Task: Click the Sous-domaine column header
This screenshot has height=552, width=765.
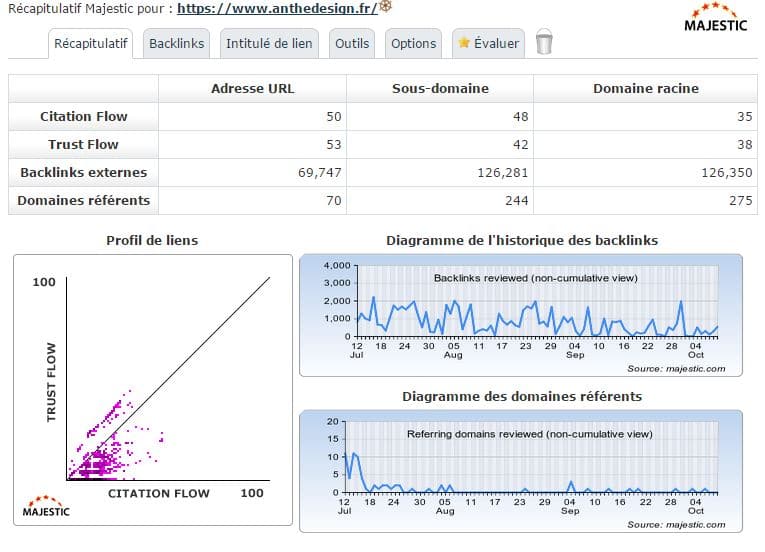Action: point(440,88)
